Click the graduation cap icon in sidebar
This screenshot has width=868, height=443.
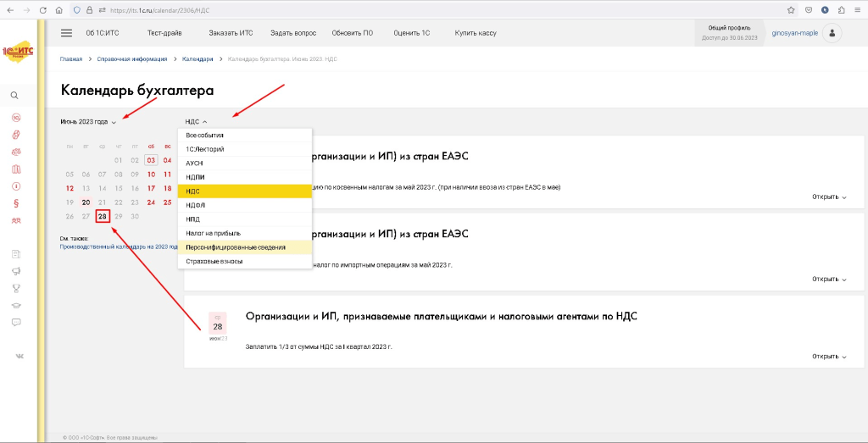pyautogui.click(x=15, y=305)
